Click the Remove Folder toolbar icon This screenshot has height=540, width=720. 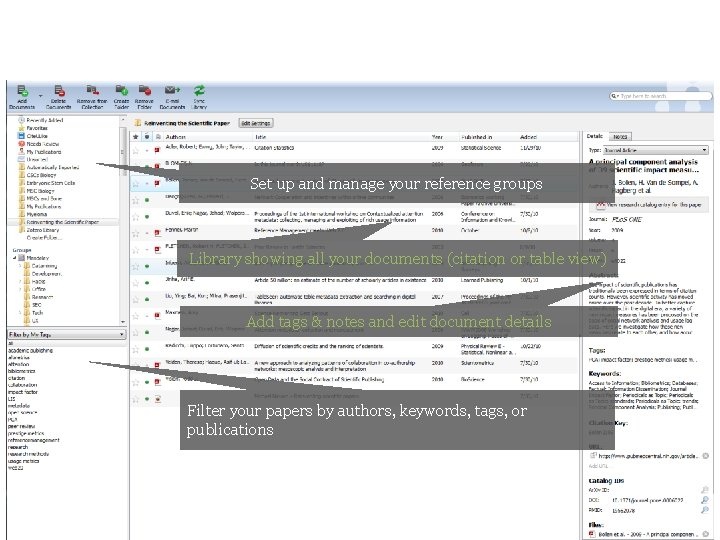(144, 97)
